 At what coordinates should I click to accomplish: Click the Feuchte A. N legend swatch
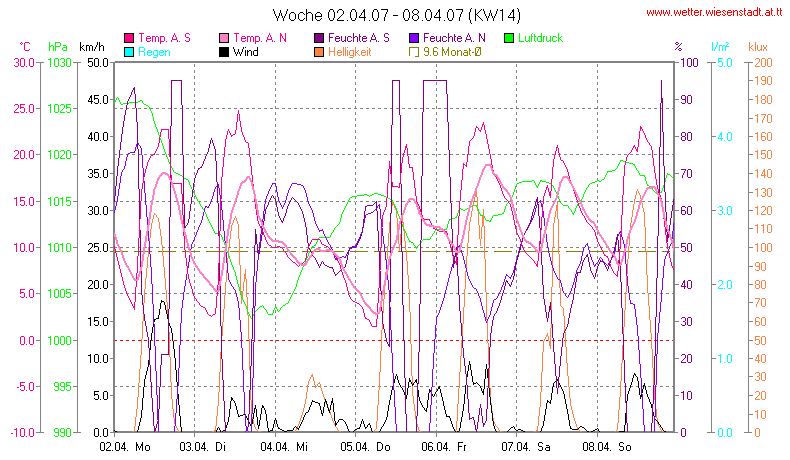414,38
